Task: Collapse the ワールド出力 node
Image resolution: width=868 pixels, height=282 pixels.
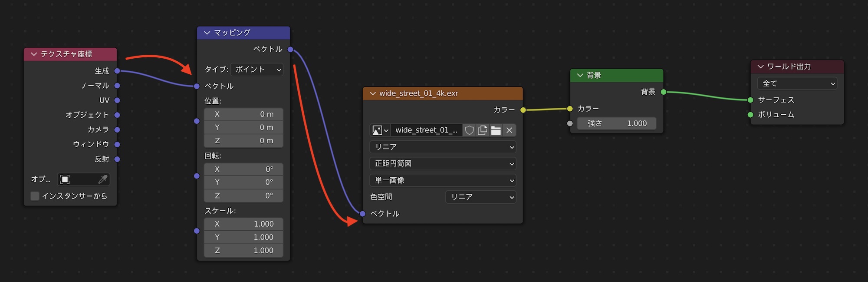Action: [760, 66]
